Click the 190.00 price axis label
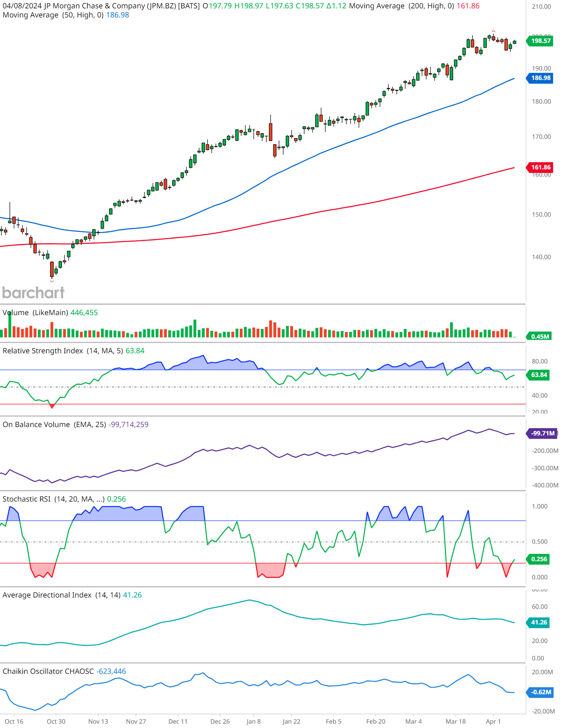The height and width of the screenshot is (728, 561). point(541,68)
